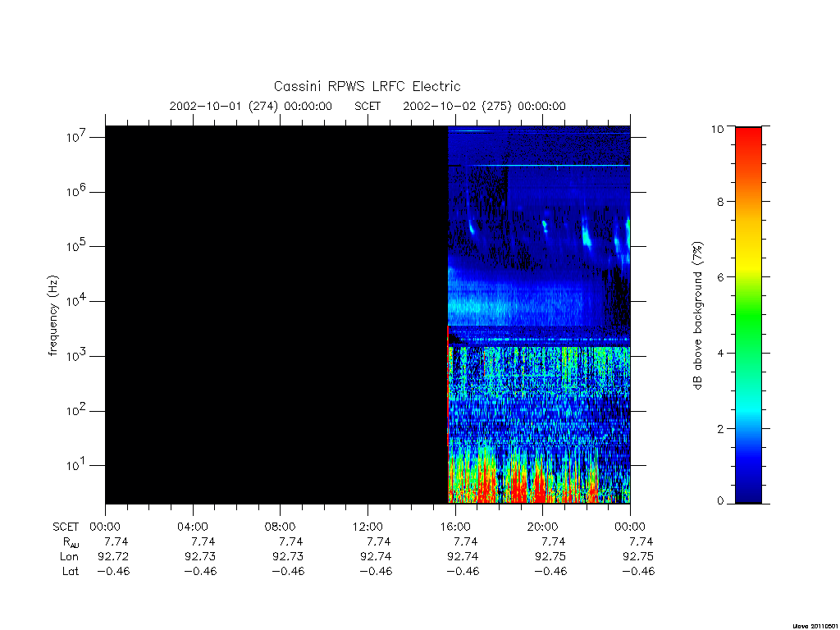Click the 'SCET' label in the header
The height and width of the screenshot is (630, 840).
pos(367,106)
